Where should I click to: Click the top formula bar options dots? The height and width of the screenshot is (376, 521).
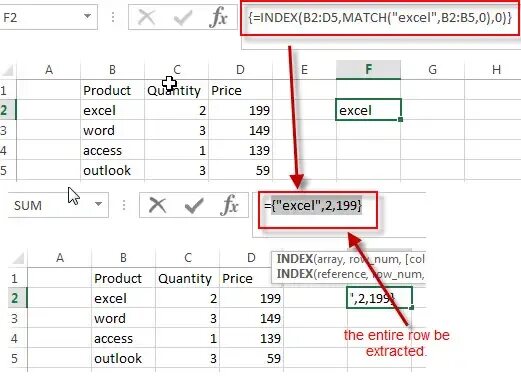[113, 17]
